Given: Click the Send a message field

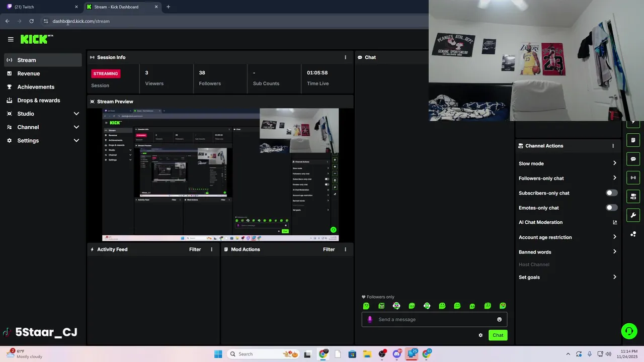Looking at the screenshot, I should pyautogui.click(x=434, y=319).
